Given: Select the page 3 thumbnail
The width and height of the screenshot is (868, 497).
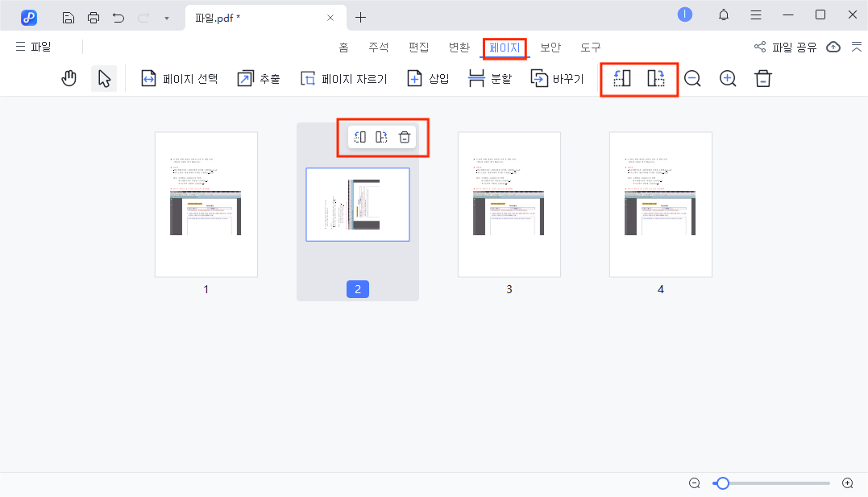Looking at the screenshot, I should coord(509,204).
